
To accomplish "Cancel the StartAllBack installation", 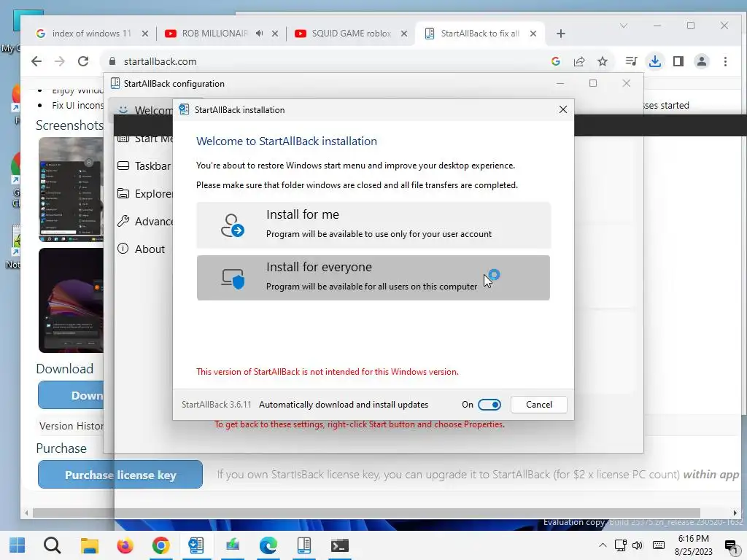I will pos(539,404).
